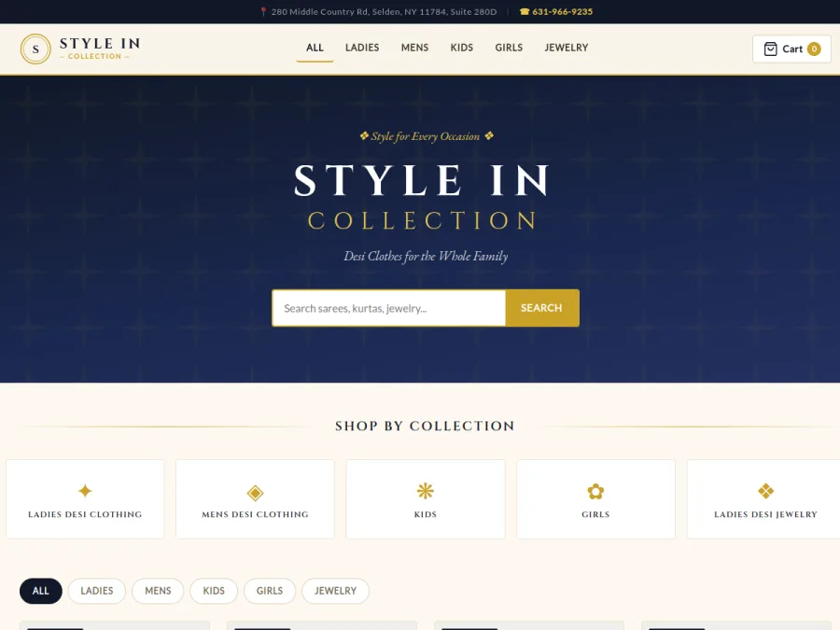Click the asterisk icon on Kids card
Viewport: 840px width, 630px height.
[x=426, y=491]
